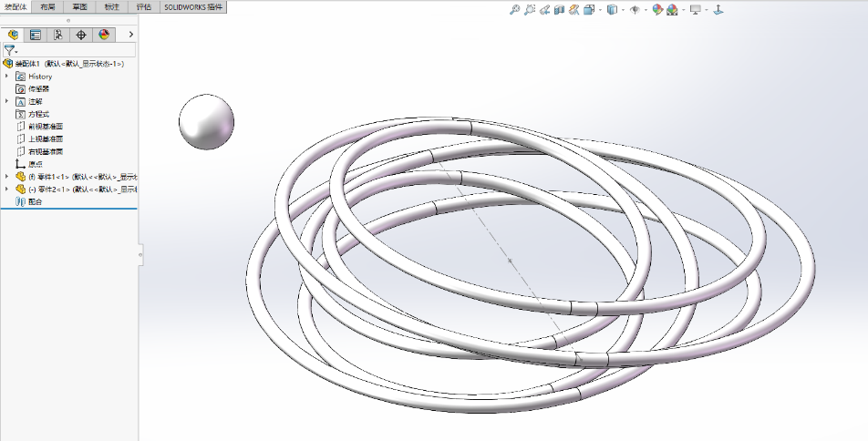The height and width of the screenshot is (441, 868).
Task: Select the 原点 origin item
Action: coord(36,164)
